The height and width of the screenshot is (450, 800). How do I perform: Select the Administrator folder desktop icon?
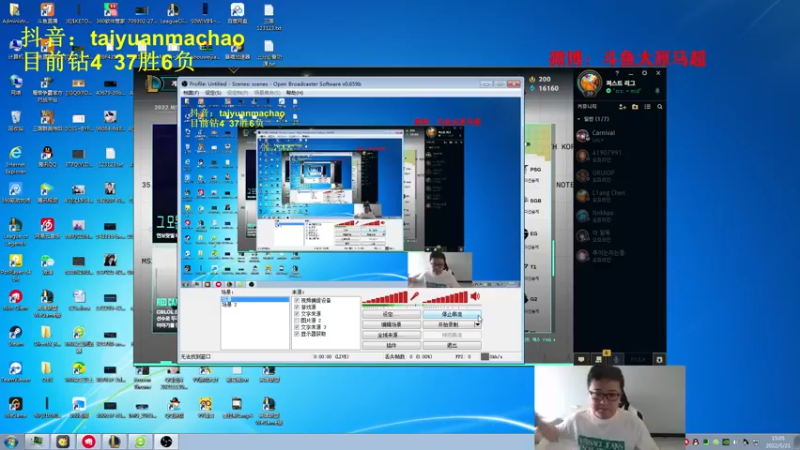pos(15,13)
